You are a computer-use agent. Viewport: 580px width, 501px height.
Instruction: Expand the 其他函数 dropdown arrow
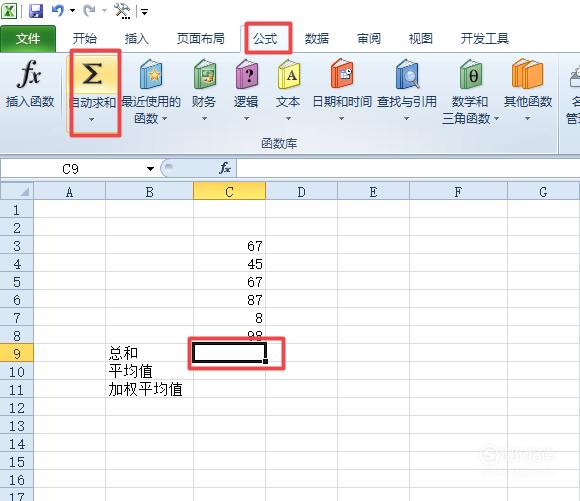527,119
